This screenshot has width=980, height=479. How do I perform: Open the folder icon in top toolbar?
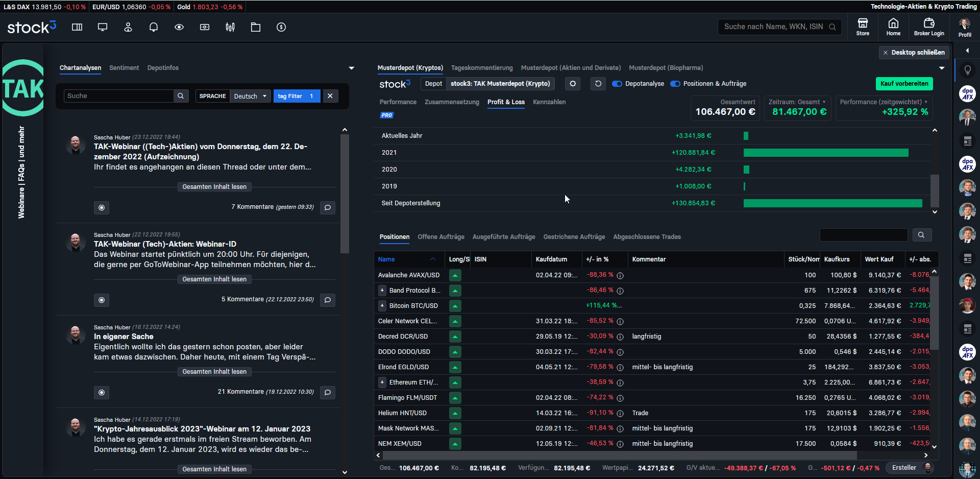(256, 27)
